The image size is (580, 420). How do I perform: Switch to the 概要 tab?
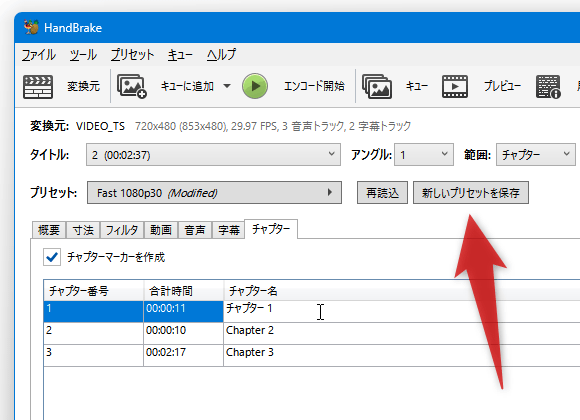tap(49, 230)
